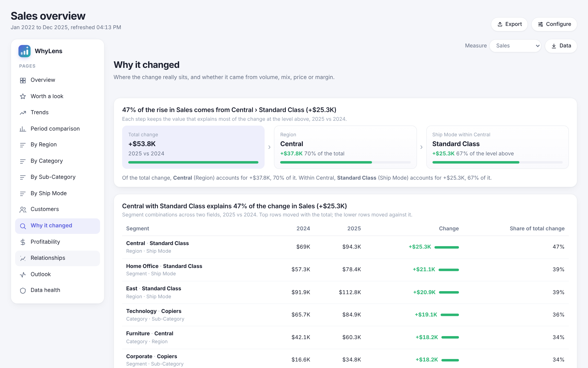
Task: Click the By Ship Mode lines icon
Action: (x=23, y=194)
